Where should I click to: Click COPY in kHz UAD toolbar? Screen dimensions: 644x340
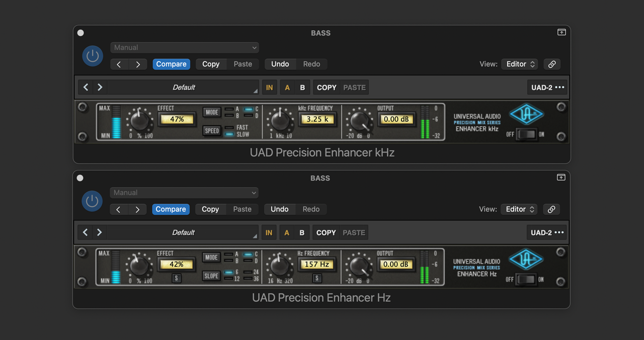point(327,88)
